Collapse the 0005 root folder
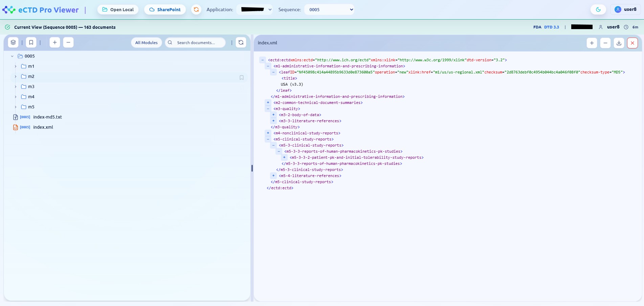Viewport: 644px width, 306px height. (12, 56)
